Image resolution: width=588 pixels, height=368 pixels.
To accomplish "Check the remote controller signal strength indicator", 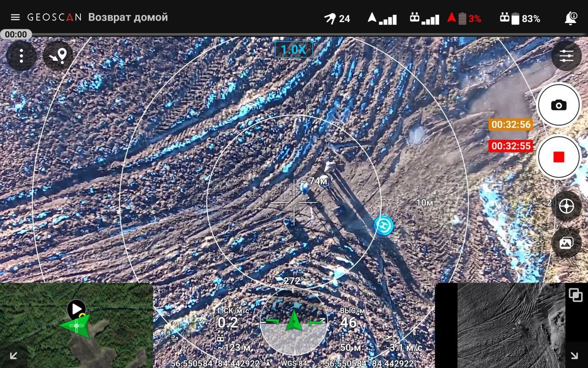I will (424, 19).
